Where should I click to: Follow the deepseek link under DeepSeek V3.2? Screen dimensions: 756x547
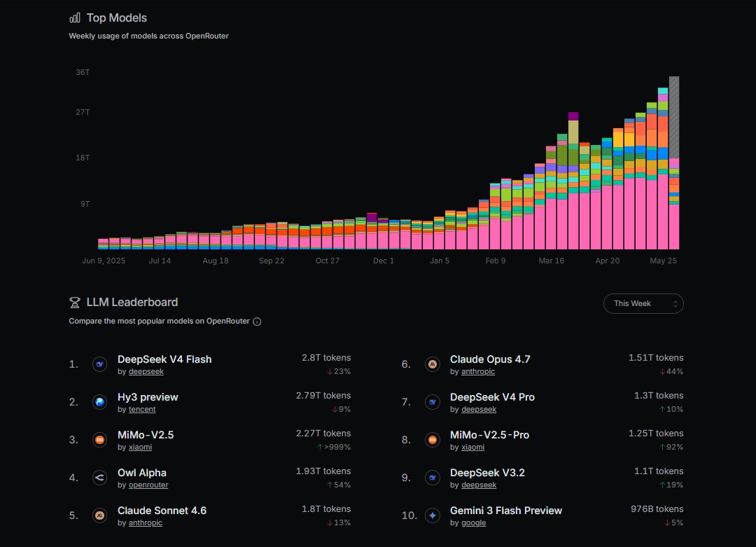pyautogui.click(x=479, y=485)
